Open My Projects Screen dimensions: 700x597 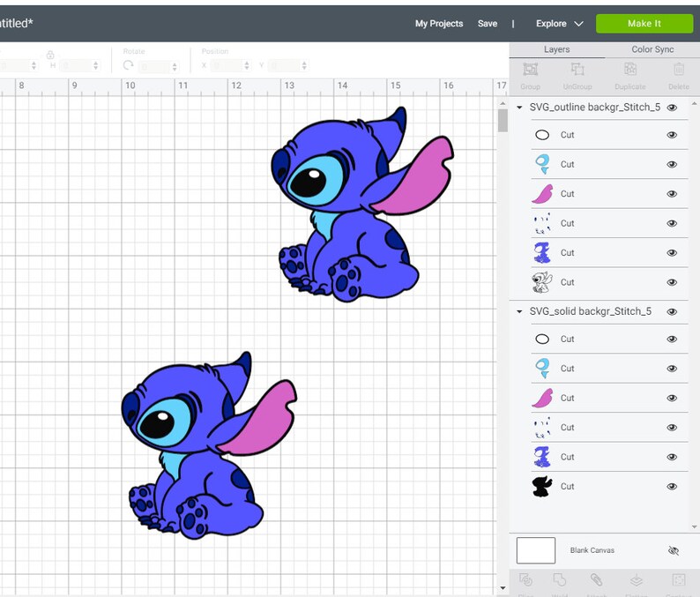click(x=439, y=24)
